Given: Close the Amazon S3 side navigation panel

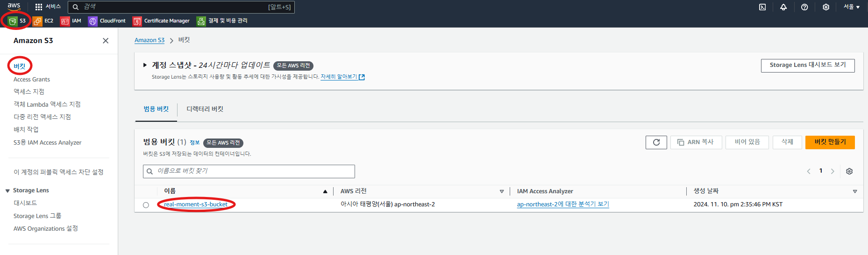Looking at the screenshot, I should (106, 41).
